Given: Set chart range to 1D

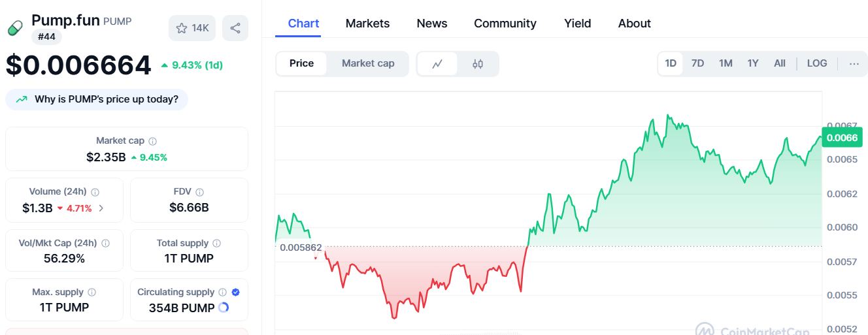Looking at the screenshot, I should [x=671, y=63].
